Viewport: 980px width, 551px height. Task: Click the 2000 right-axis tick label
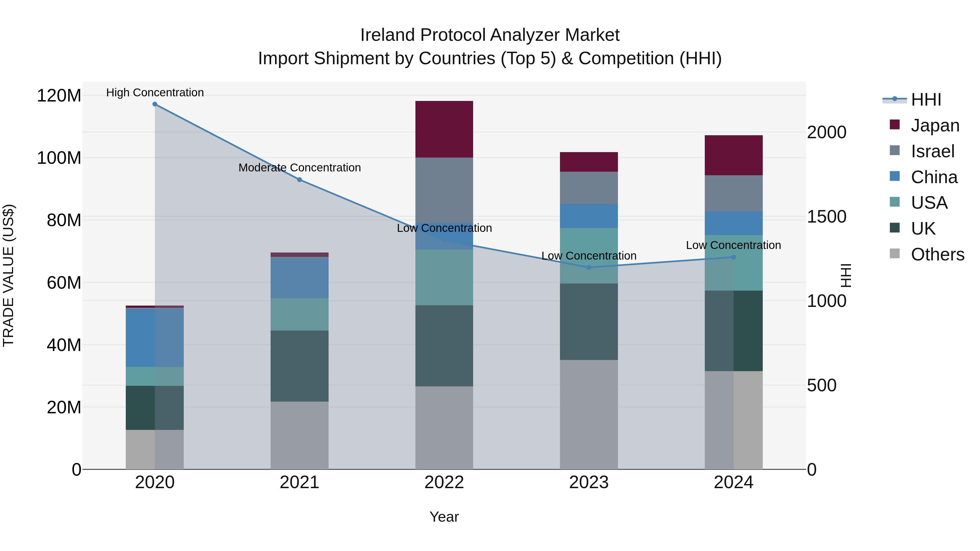tap(827, 132)
